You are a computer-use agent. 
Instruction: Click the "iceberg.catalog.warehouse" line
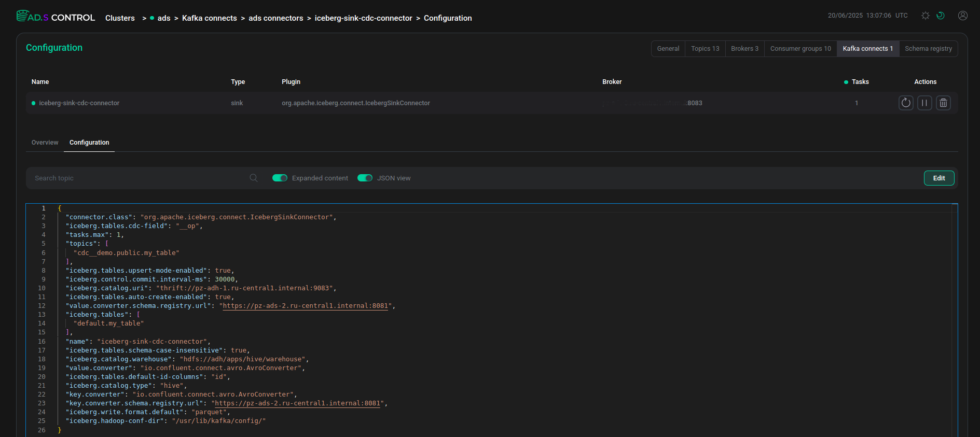187,359
